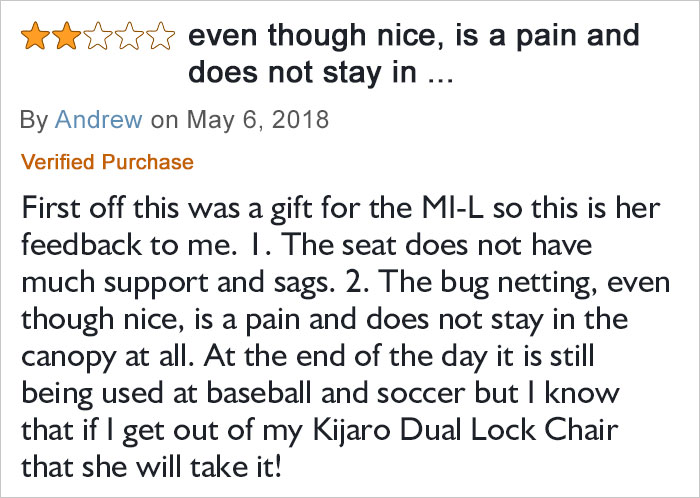Click the review date May 6, 2018
The image size is (700, 498).
tap(258, 120)
